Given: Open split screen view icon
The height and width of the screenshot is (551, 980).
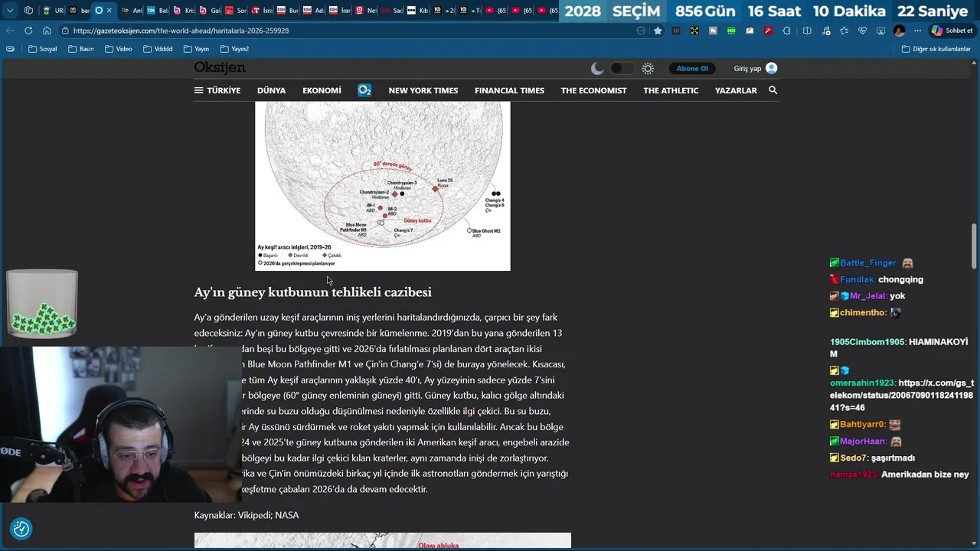Looking at the screenshot, I should click(x=807, y=31).
